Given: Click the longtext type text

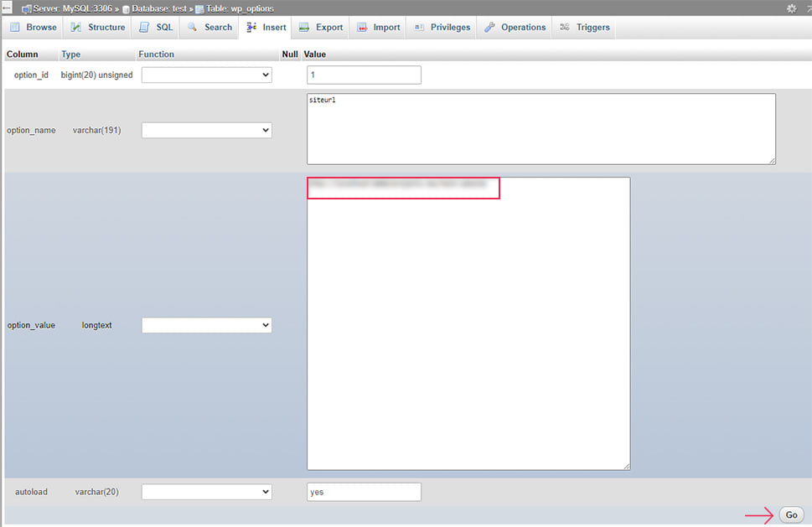Looking at the screenshot, I should [x=97, y=325].
